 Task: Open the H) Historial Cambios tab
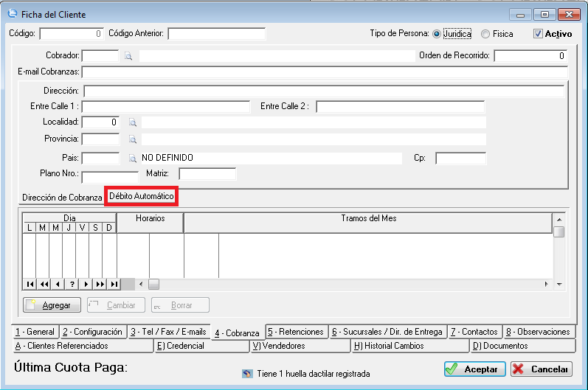[409, 346]
